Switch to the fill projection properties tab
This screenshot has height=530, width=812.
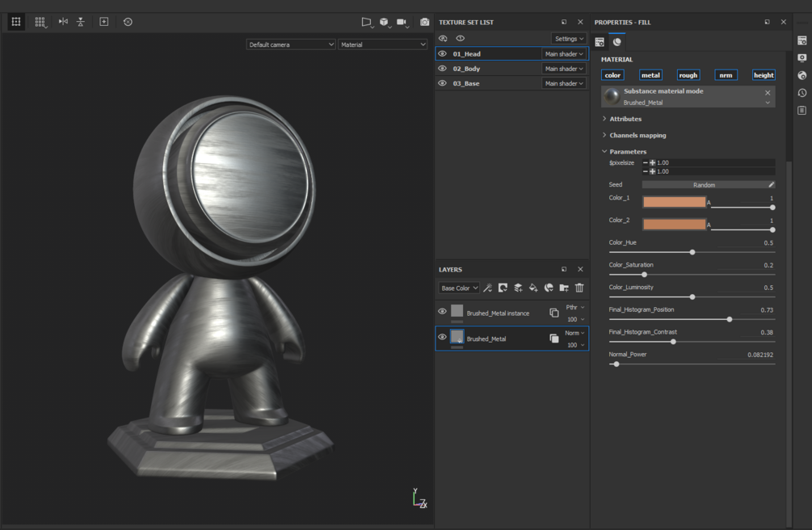600,42
